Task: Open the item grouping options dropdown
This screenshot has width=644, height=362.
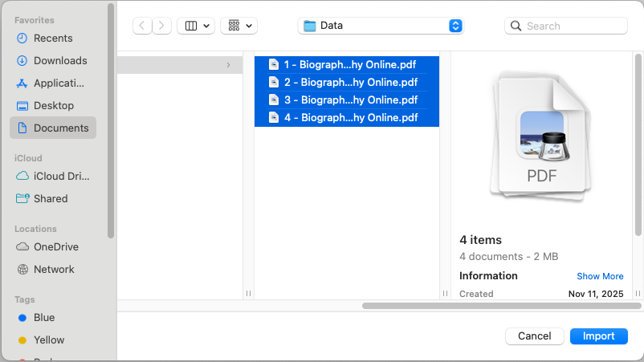Action: tap(238, 26)
